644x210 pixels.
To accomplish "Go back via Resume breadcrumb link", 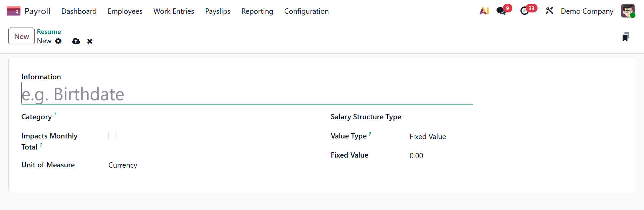I will click(49, 32).
